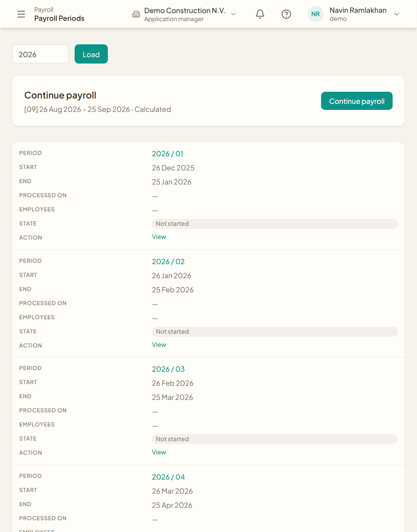Click the NR user avatar
417x532 pixels.
coord(316,14)
